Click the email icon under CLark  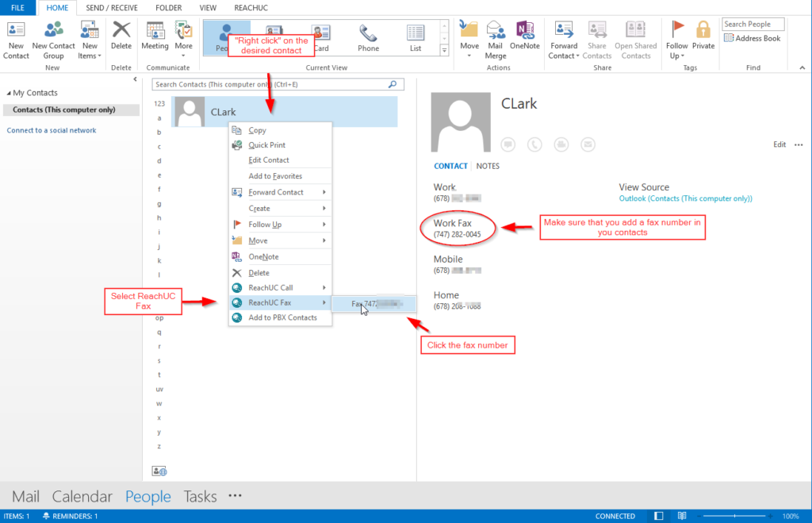(x=588, y=144)
